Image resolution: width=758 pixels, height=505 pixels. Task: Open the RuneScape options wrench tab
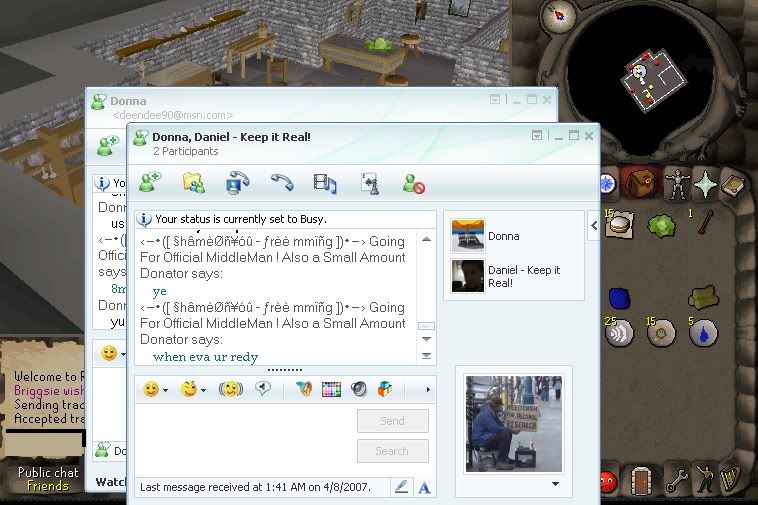pyautogui.click(x=677, y=480)
